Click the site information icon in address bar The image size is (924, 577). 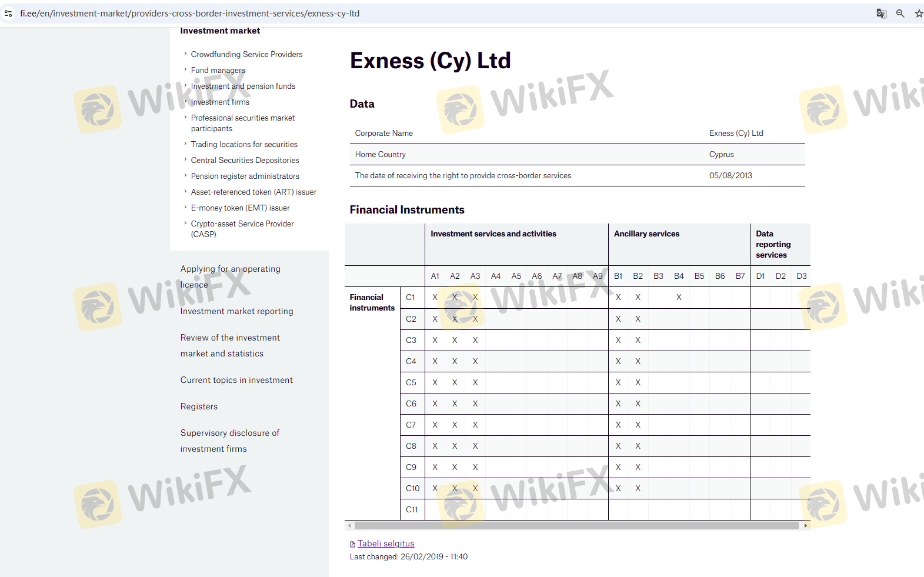click(8, 14)
